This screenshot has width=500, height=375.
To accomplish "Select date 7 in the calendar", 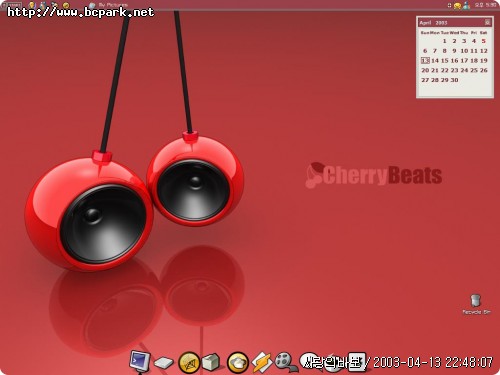I will 435,51.
